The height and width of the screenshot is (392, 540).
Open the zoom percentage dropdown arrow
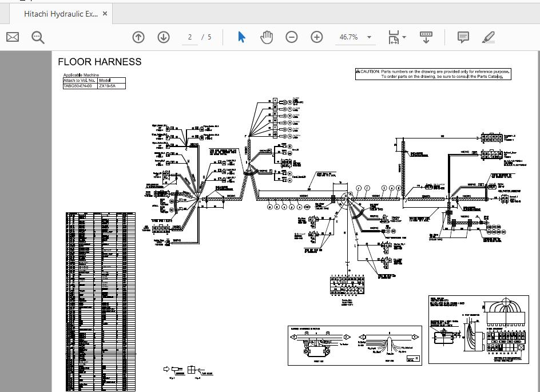pyautogui.click(x=369, y=37)
